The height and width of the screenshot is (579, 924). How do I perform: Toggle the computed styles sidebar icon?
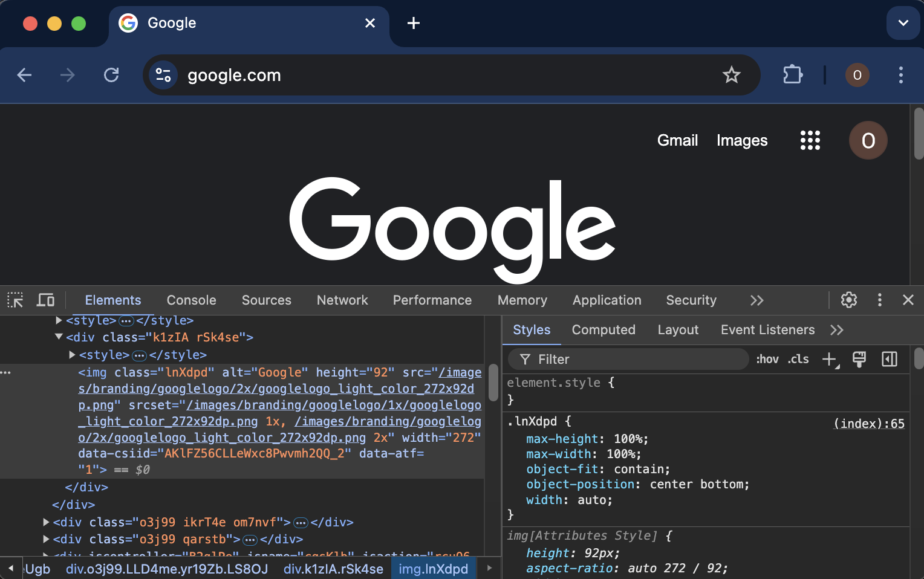tap(889, 360)
